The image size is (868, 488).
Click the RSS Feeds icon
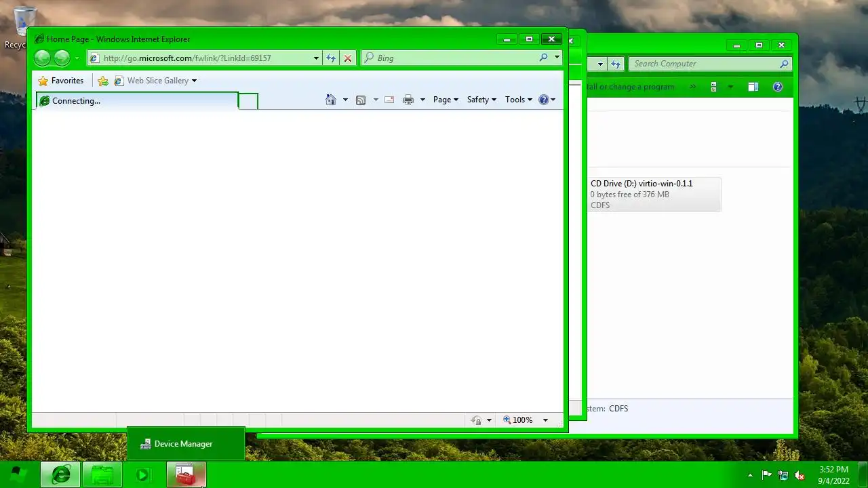pos(361,100)
